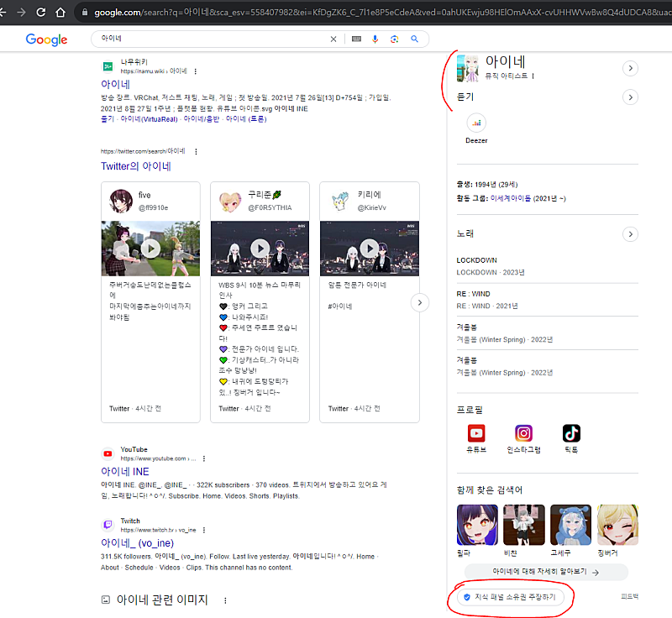
Task: Open the TikTok profile icon
Action: tap(572, 433)
